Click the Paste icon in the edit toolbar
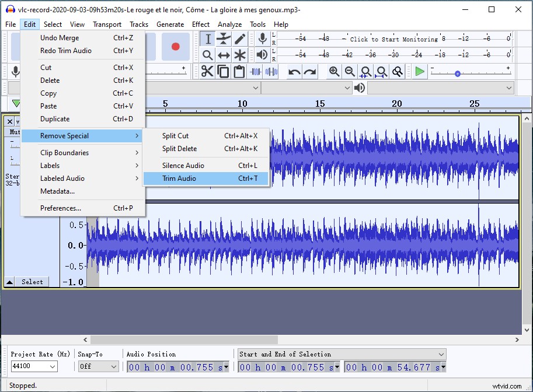The image size is (533, 392). [239, 71]
